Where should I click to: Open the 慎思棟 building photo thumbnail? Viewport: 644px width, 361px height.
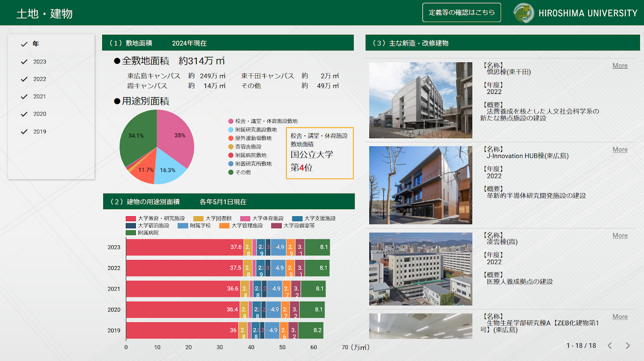pyautogui.click(x=421, y=100)
